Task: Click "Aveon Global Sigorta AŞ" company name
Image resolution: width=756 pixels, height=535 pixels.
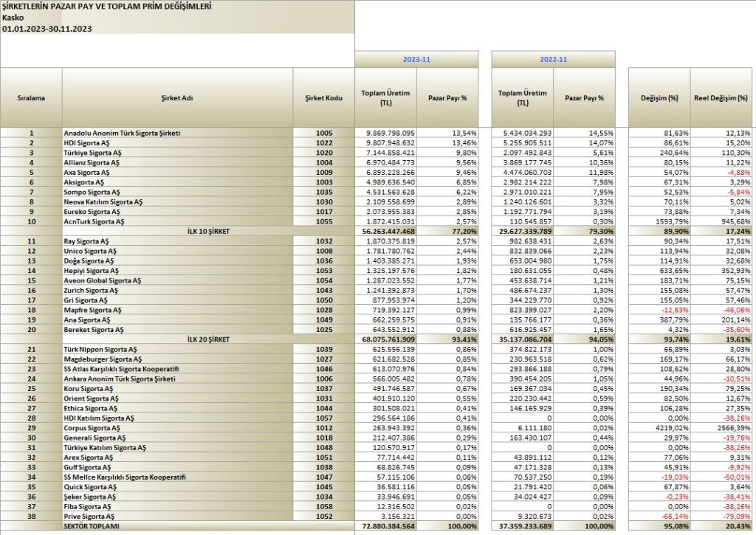Action: click(x=102, y=280)
